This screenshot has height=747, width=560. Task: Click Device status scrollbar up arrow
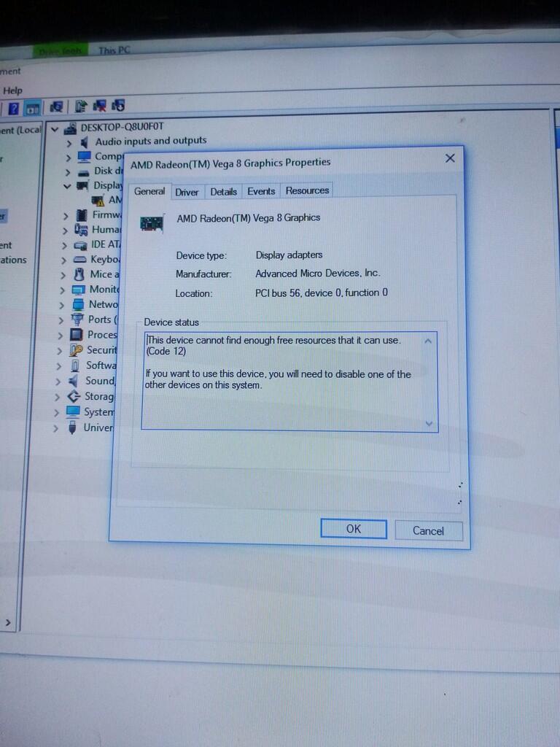[x=428, y=341]
